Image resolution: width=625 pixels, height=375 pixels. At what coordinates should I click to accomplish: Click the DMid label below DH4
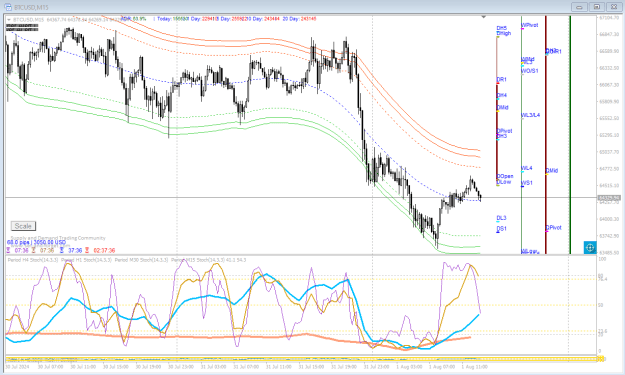(503, 108)
